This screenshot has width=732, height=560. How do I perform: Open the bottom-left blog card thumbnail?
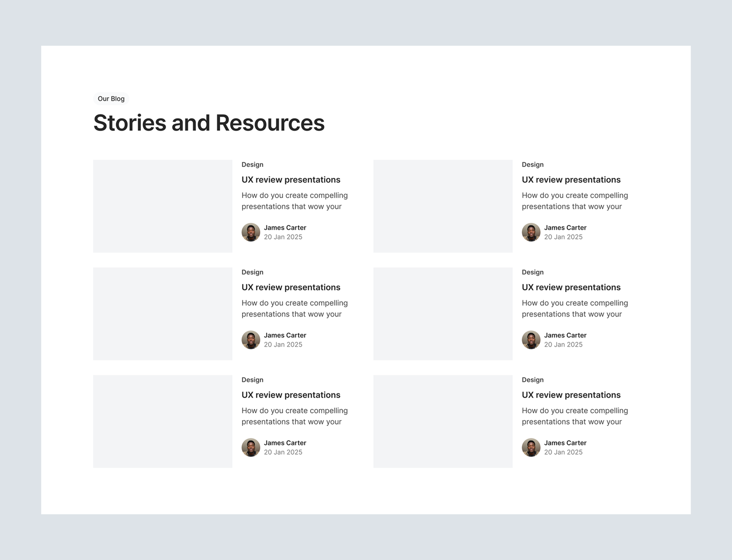pos(162,421)
